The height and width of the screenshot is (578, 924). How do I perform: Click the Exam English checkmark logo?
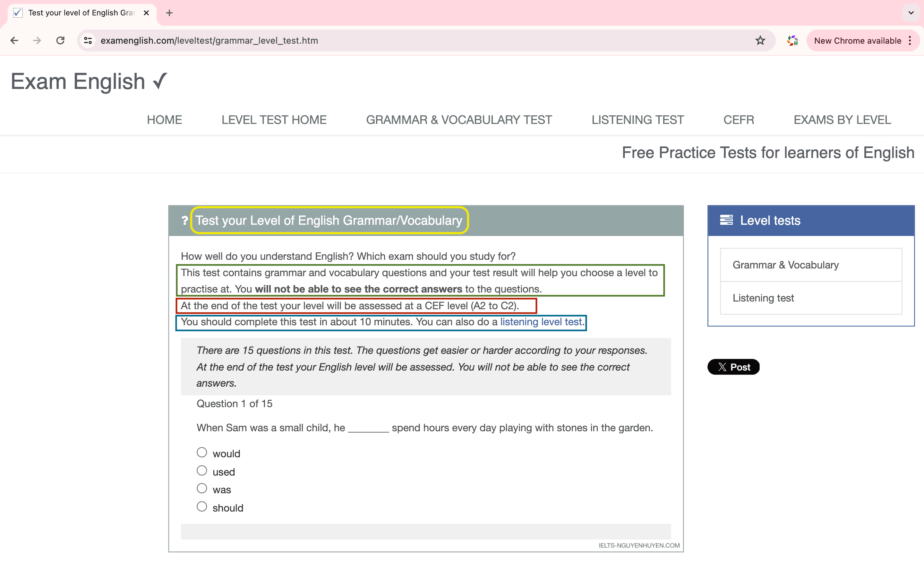(159, 81)
